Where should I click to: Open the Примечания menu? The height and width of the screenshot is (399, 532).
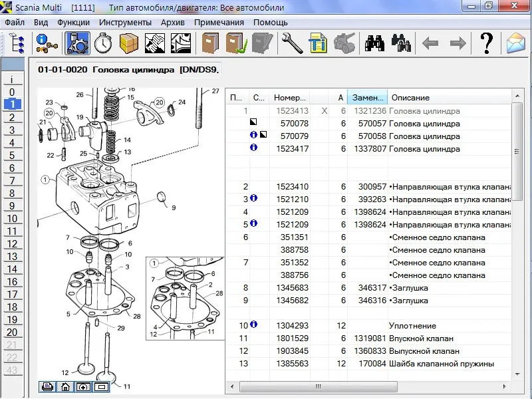[x=219, y=23]
